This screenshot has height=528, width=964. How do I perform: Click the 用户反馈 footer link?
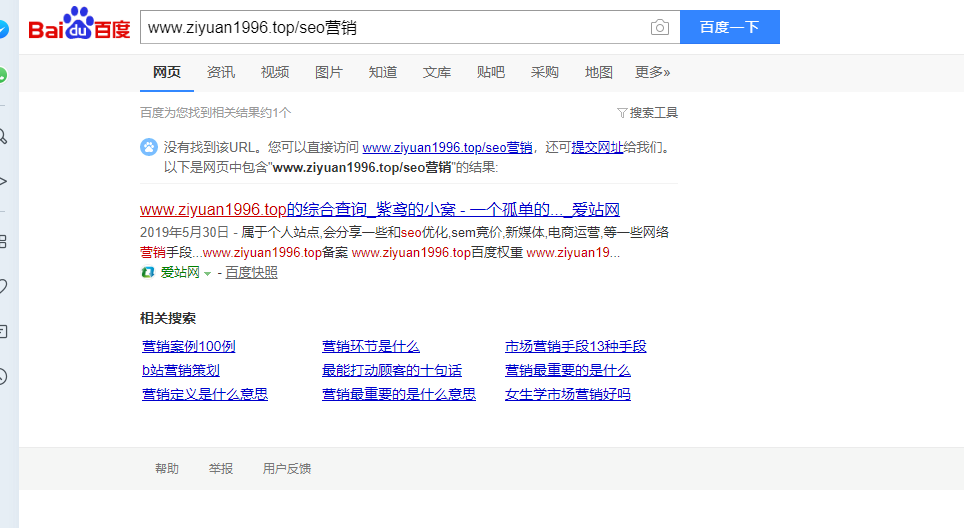pyautogui.click(x=286, y=469)
